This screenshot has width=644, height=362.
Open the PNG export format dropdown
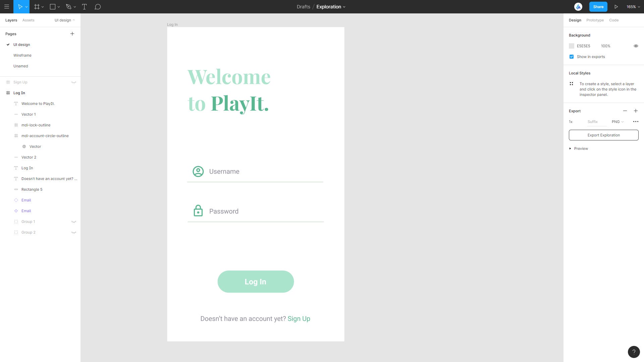pos(618,122)
